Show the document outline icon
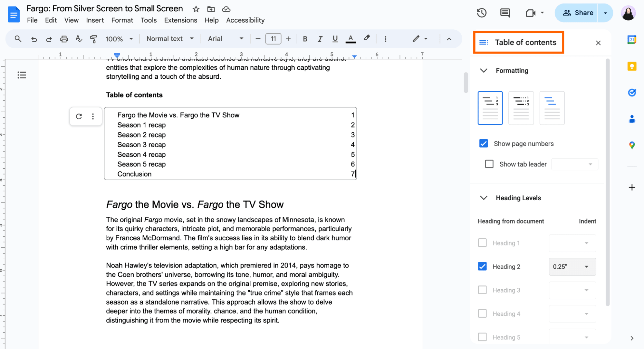Screen dimensions: 644x349 tap(22, 75)
